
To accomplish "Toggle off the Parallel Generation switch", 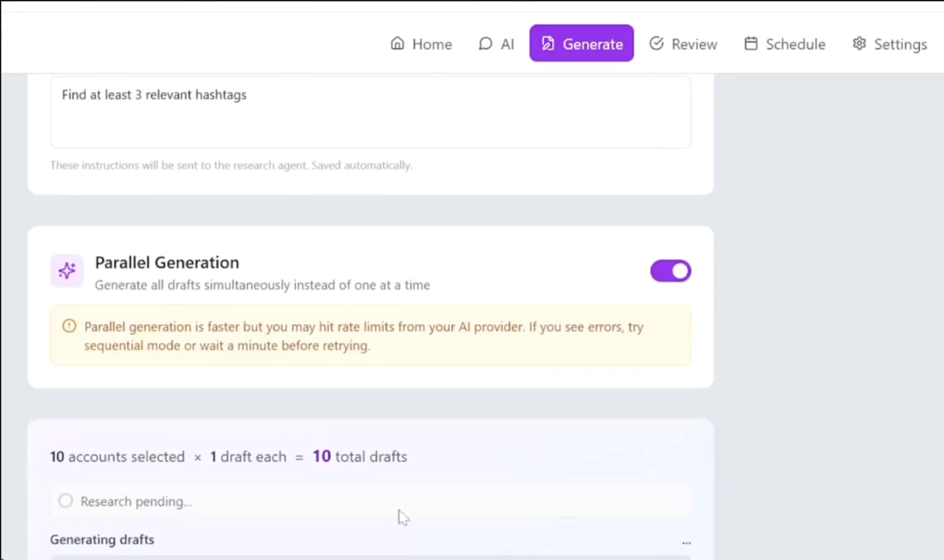I will pyautogui.click(x=670, y=271).
